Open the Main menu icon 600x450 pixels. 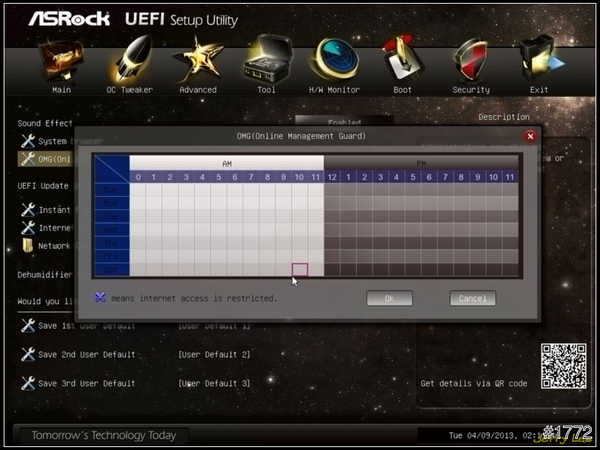click(61, 60)
